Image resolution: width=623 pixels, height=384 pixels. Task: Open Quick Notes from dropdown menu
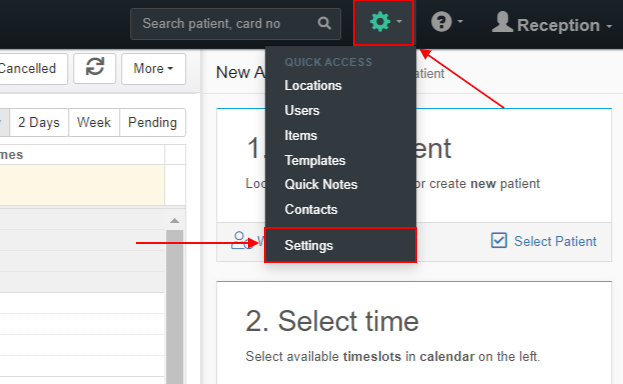321,184
